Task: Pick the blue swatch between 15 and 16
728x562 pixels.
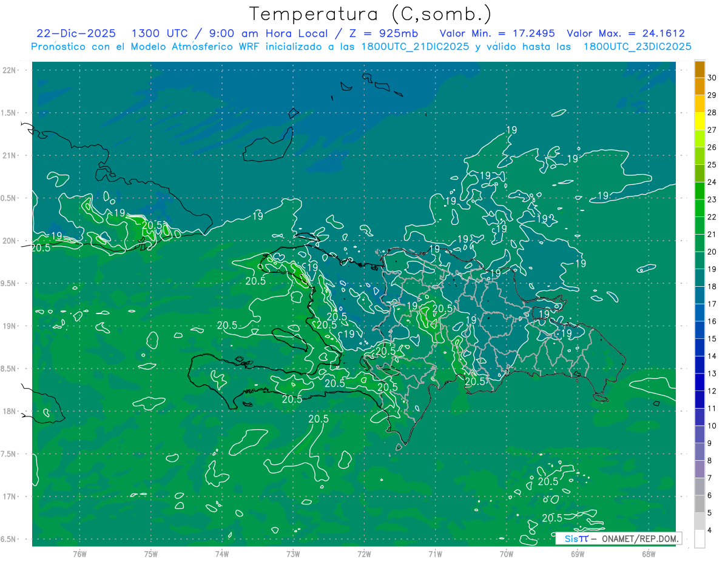Action: coord(700,330)
